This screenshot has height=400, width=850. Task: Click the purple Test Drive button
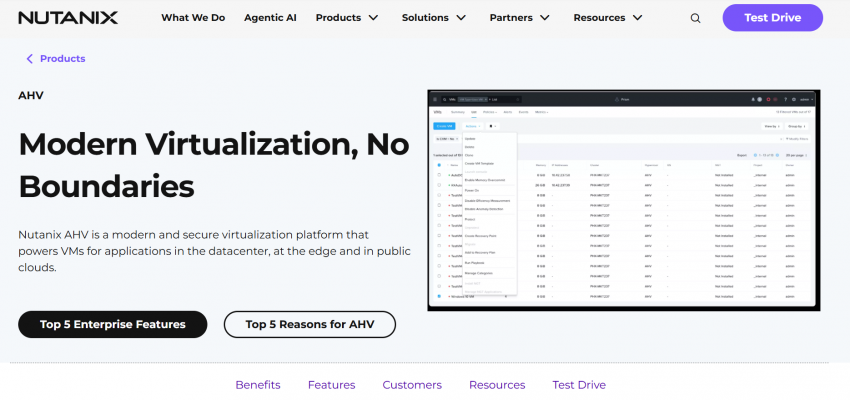(772, 18)
